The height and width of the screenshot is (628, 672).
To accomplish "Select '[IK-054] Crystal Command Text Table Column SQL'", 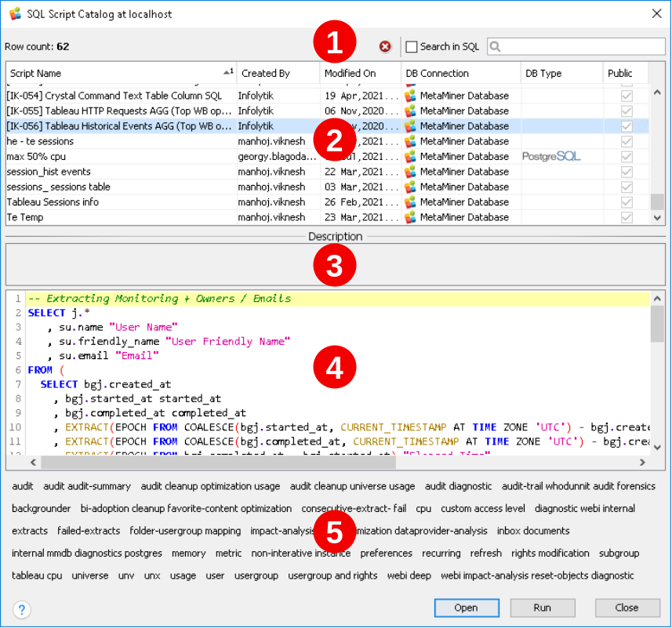I will tap(328, 96).
